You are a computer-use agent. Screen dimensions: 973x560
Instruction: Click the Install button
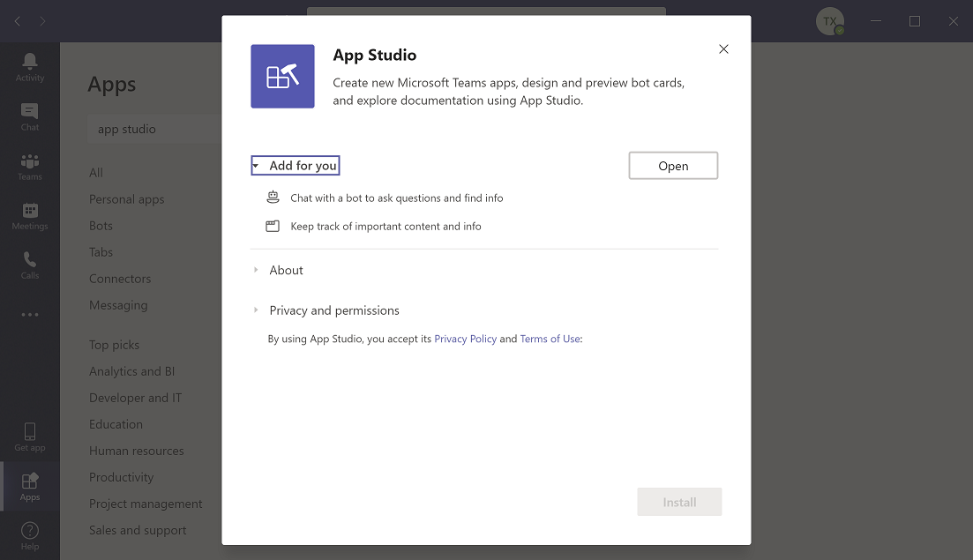679,502
